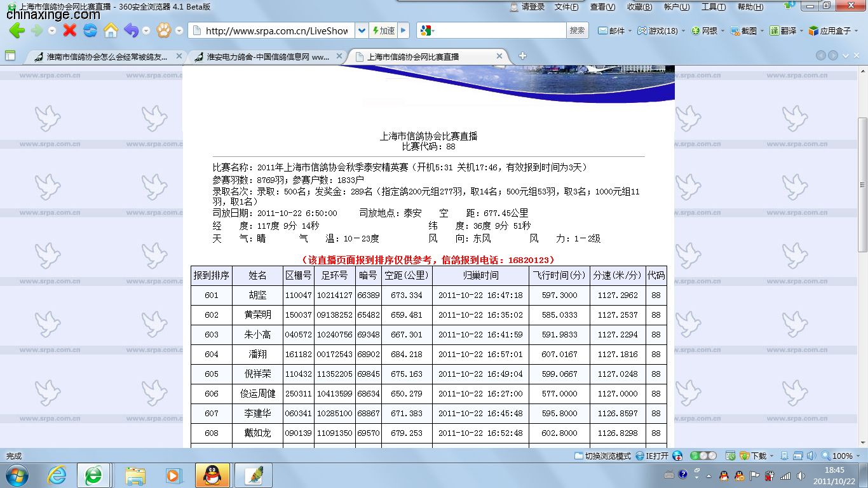Screen dimensions: 868x488
Task: Open the undo-close dropdown arrow
Action: pyautogui.click(x=146, y=30)
